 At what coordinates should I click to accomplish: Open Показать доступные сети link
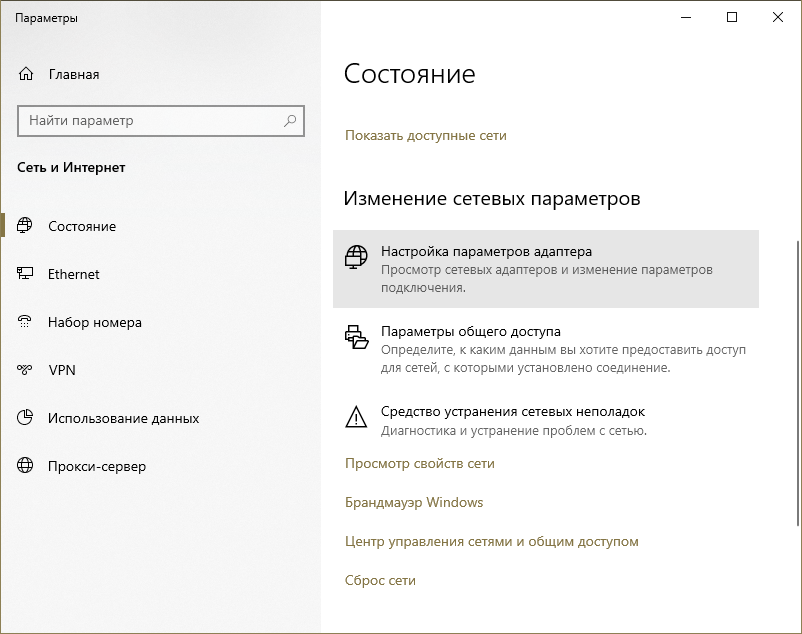click(426, 135)
